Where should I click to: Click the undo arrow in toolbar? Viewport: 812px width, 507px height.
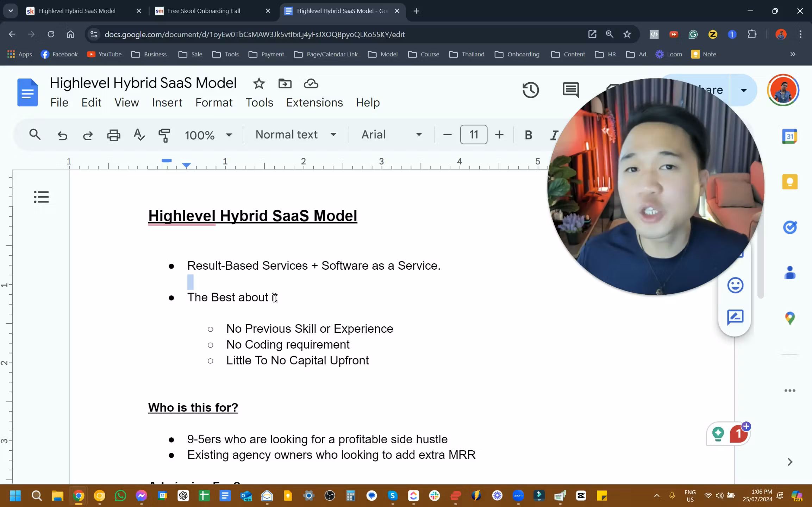point(62,135)
